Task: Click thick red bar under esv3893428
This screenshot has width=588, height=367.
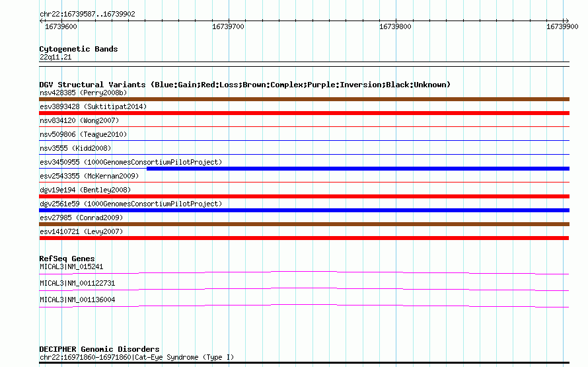Action: coord(304,113)
